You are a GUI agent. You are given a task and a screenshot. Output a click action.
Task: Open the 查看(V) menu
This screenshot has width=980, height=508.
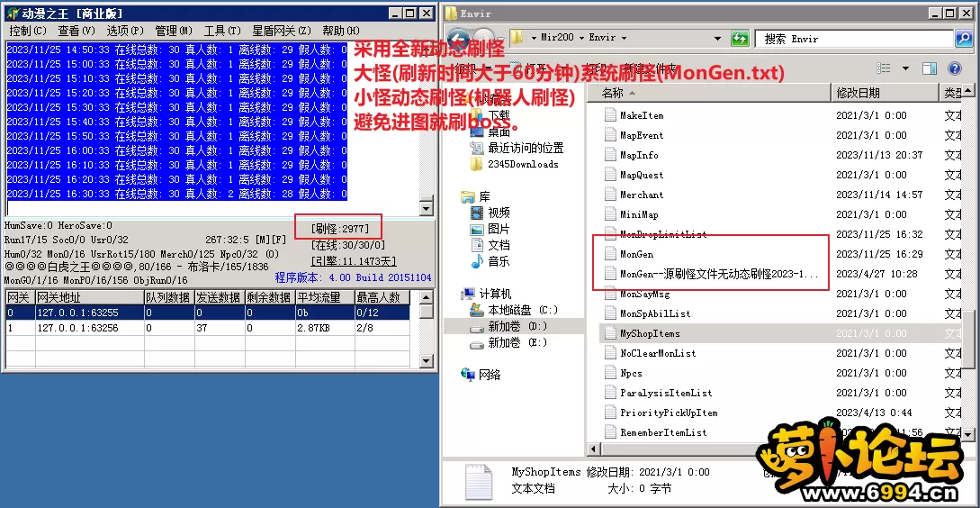[76, 30]
